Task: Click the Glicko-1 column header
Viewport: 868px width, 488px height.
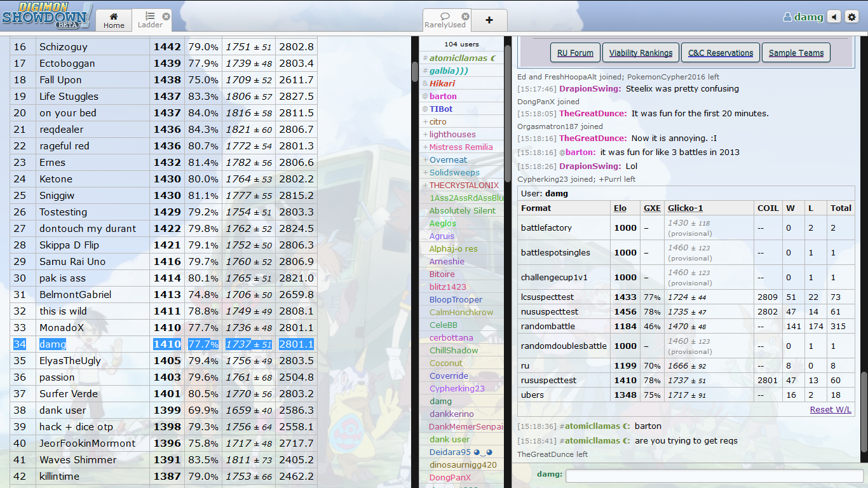Action: coord(685,208)
